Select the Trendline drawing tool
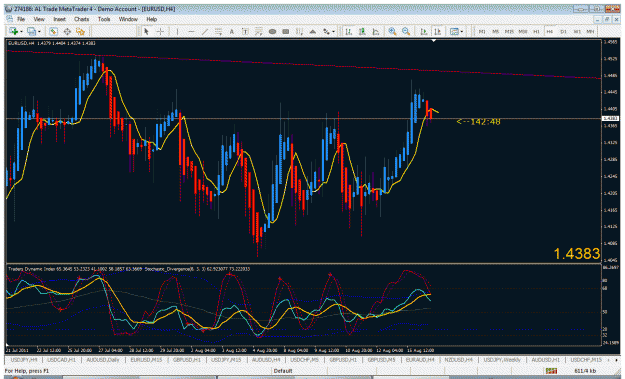Image resolution: width=625 pixels, height=379 pixels. [x=205, y=31]
